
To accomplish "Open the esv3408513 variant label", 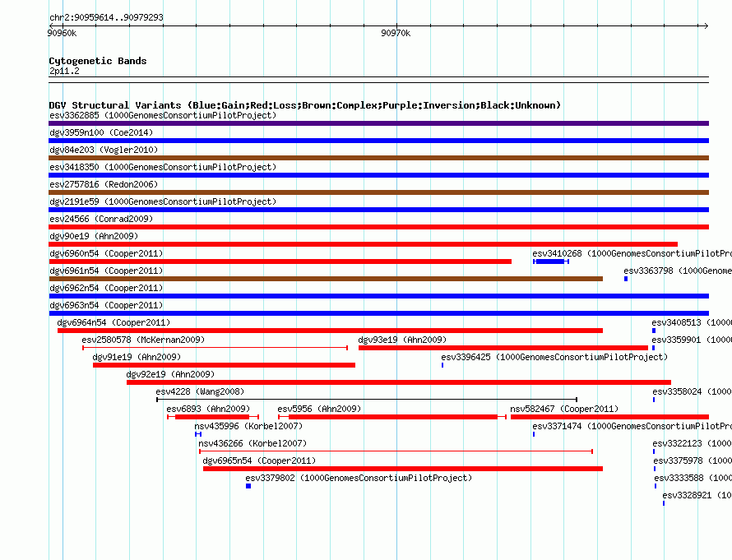I will coord(692,322).
